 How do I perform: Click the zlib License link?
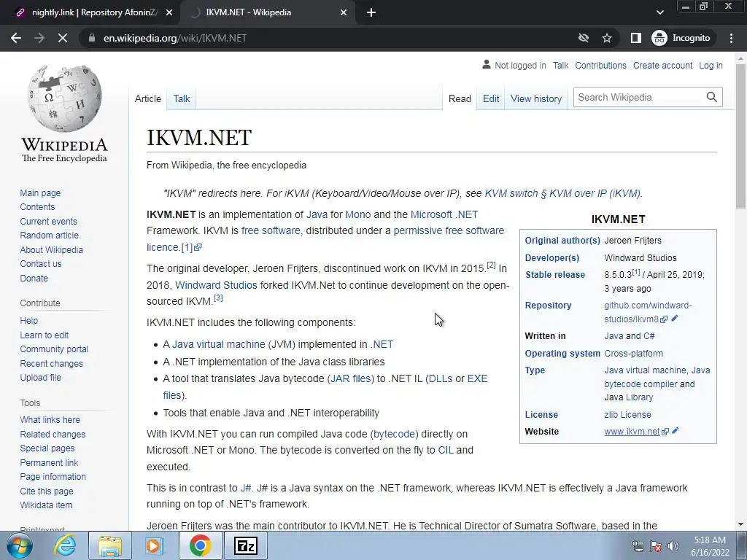[627, 415]
